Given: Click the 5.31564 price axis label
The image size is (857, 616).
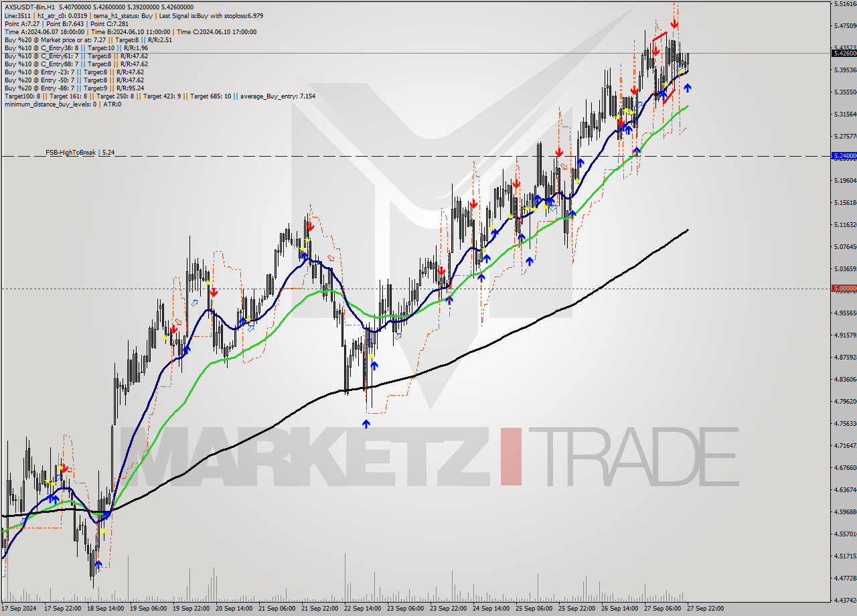Looking at the screenshot, I should coord(844,114).
